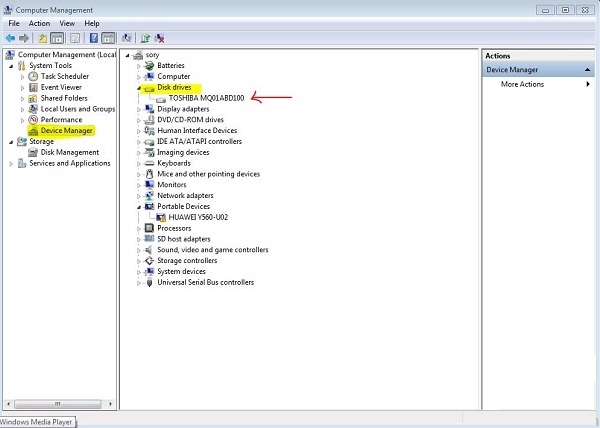Click the Event Viewer icon
Viewport: 600px width, 428px height.
pos(33,87)
